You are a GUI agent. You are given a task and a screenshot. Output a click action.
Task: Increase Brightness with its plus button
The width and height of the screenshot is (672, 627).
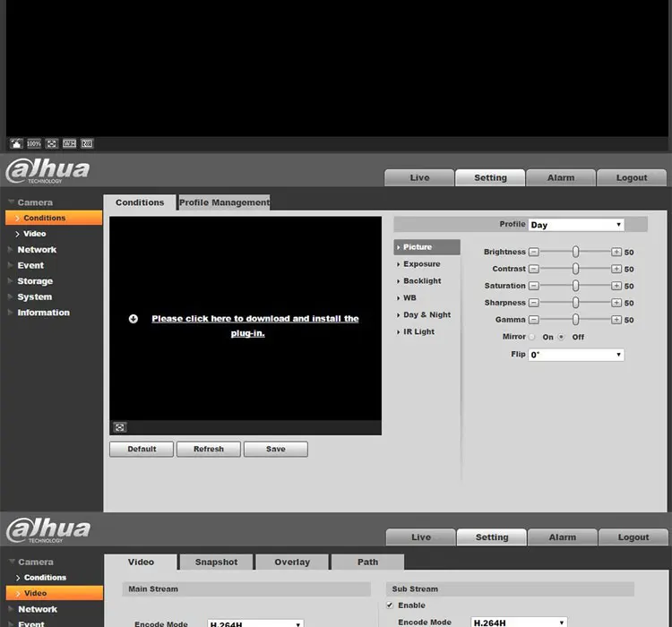click(x=616, y=252)
